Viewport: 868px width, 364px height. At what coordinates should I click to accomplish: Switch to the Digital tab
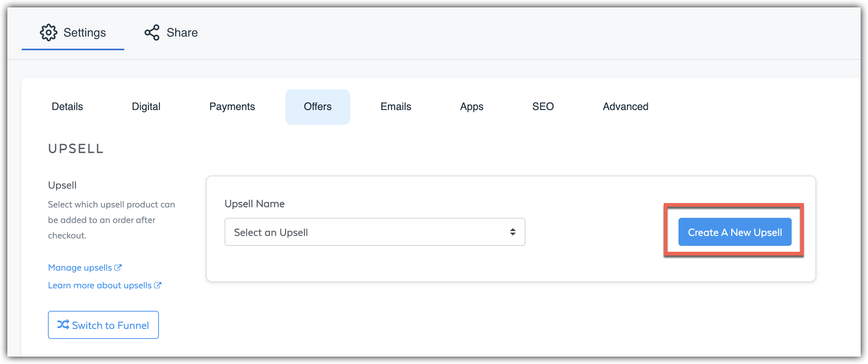[x=146, y=107]
